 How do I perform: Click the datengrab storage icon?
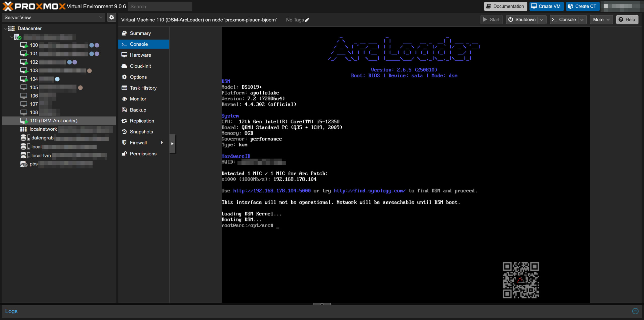pyautogui.click(x=25, y=138)
